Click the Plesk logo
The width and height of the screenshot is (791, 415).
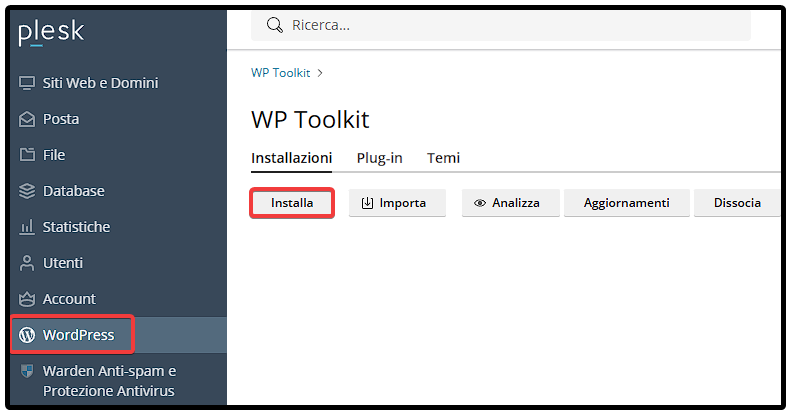51,33
